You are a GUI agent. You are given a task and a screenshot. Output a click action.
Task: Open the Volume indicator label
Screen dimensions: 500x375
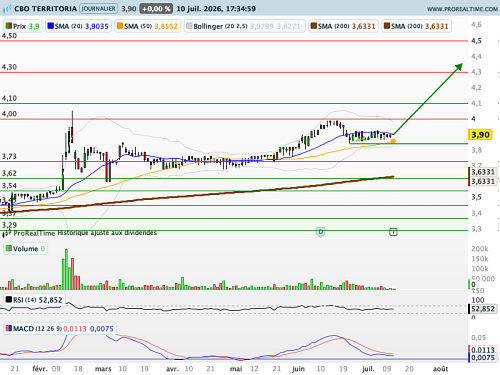[26, 249]
